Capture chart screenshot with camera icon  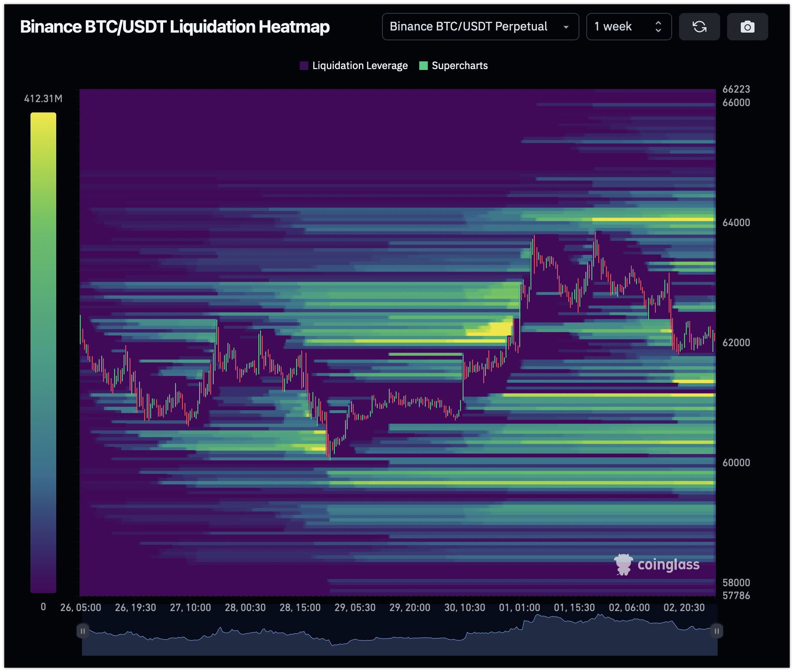click(x=747, y=27)
